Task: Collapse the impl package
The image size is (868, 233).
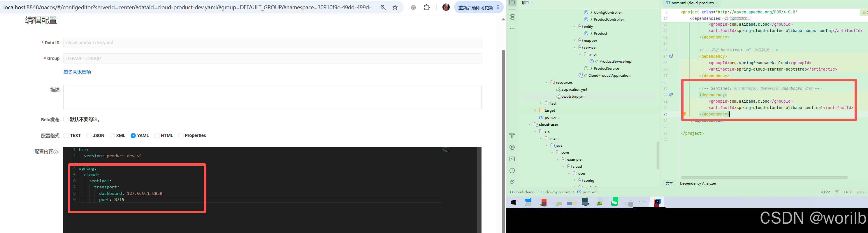Action: click(580, 54)
